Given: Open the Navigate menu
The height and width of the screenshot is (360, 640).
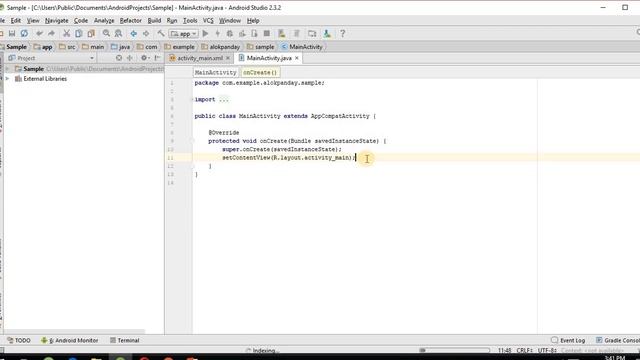Looking at the screenshot, I should tap(56, 20).
